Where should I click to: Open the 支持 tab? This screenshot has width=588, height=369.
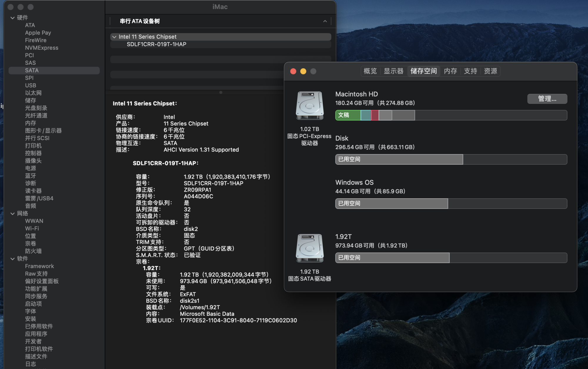pyautogui.click(x=470, y=71)
